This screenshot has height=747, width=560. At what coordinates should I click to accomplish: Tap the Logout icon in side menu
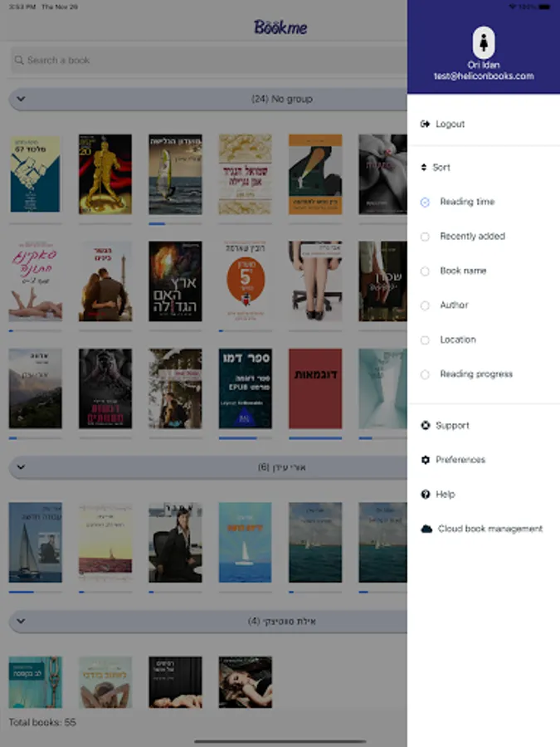pos(425,124)
